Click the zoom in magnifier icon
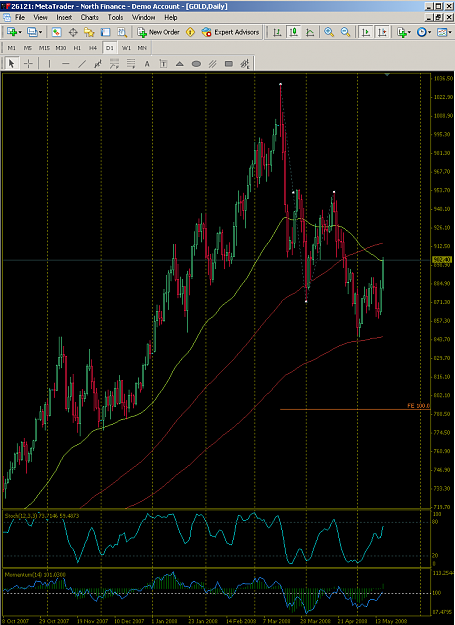 pos(329,32)
